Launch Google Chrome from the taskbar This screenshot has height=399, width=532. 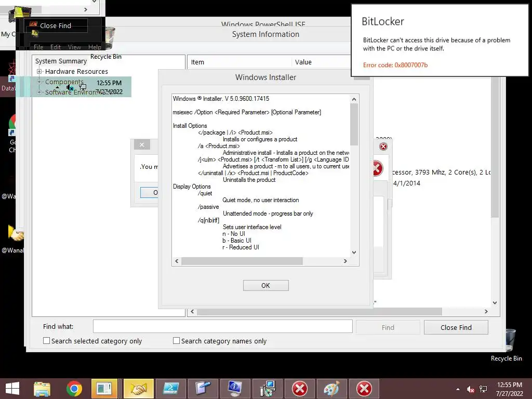tap(74, 389)
